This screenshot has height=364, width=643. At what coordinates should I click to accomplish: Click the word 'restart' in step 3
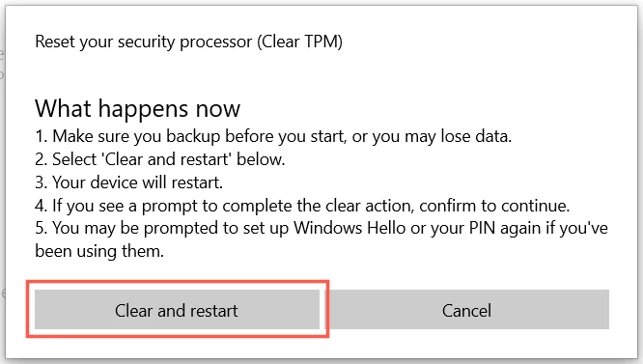point(197,182)
